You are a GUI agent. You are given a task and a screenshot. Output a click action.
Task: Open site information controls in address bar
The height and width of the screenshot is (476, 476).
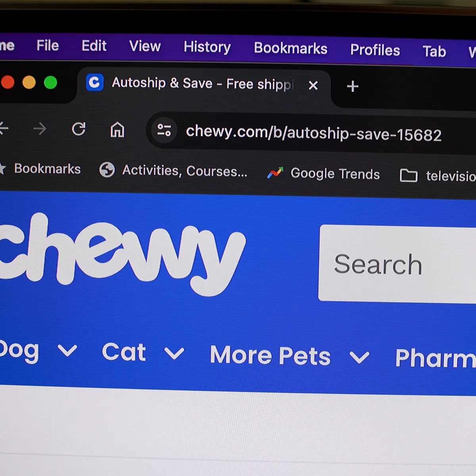pyautogui.click(x=164, y=130)
